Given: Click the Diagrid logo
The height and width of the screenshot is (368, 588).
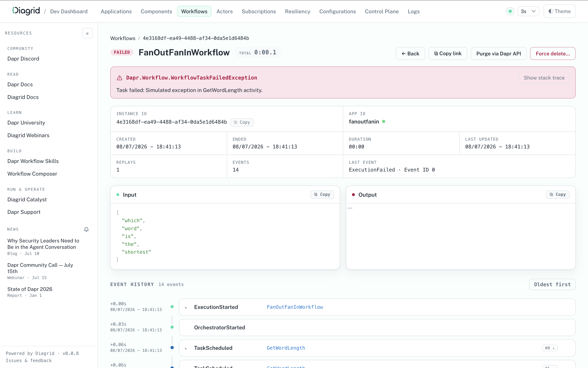Looking at the screenshot, I should click(26, 11).
